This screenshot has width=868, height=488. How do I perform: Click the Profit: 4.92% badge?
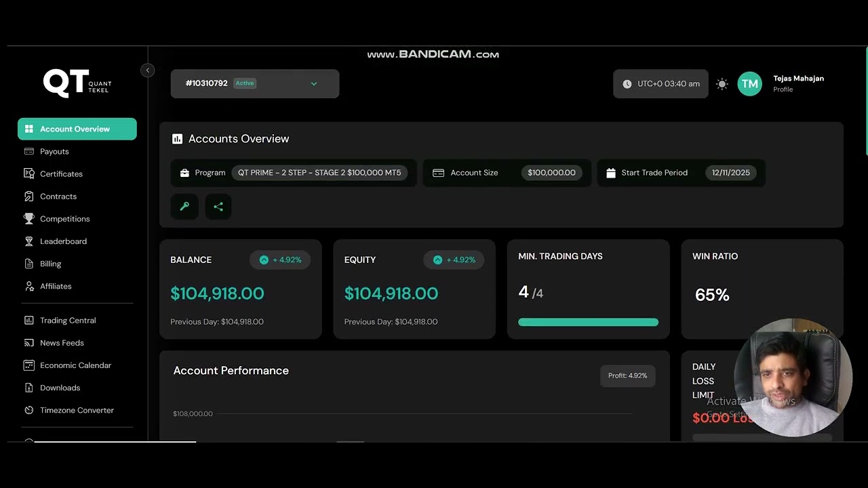pos(627,375)
